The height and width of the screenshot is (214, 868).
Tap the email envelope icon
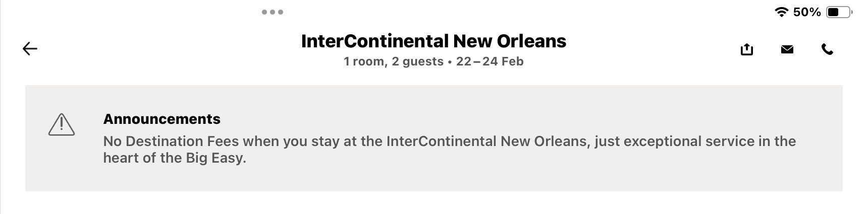pos(787,49)
